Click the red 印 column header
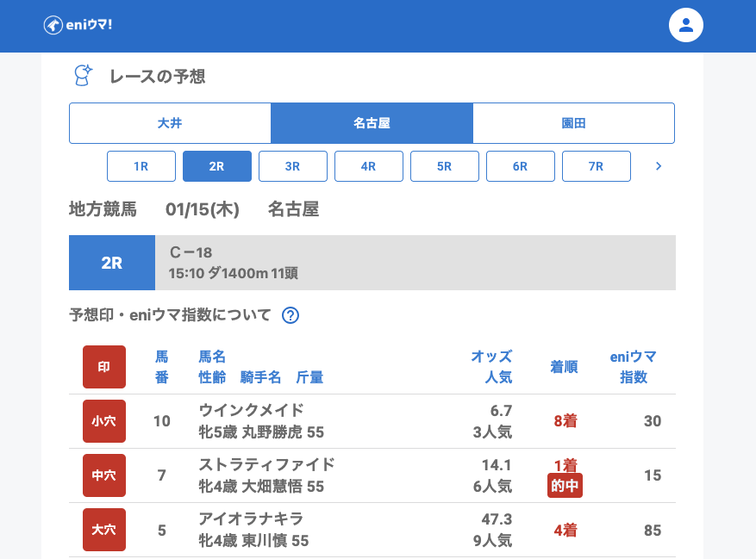Image resolution: width=756 pixels, height=559 pixels. (104, 367)
